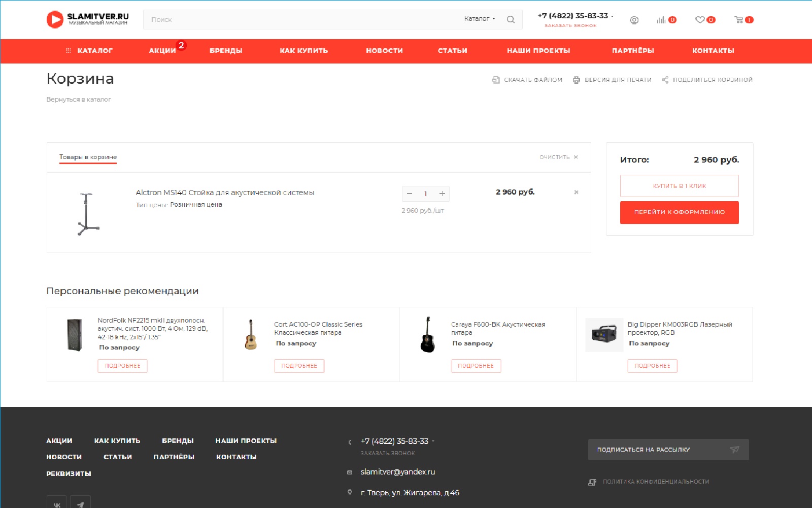
Task: Click Вернуться в каталог link
Action: click(79, 100)
